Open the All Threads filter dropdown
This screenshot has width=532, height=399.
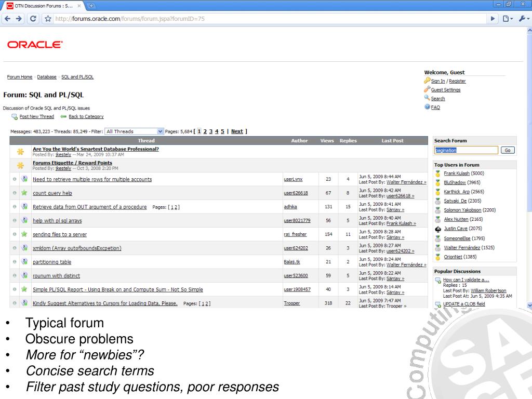point(134,131)
